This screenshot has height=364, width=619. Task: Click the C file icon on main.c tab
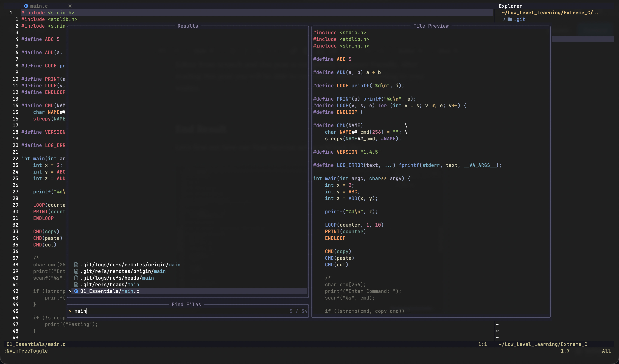pos(26,6)
